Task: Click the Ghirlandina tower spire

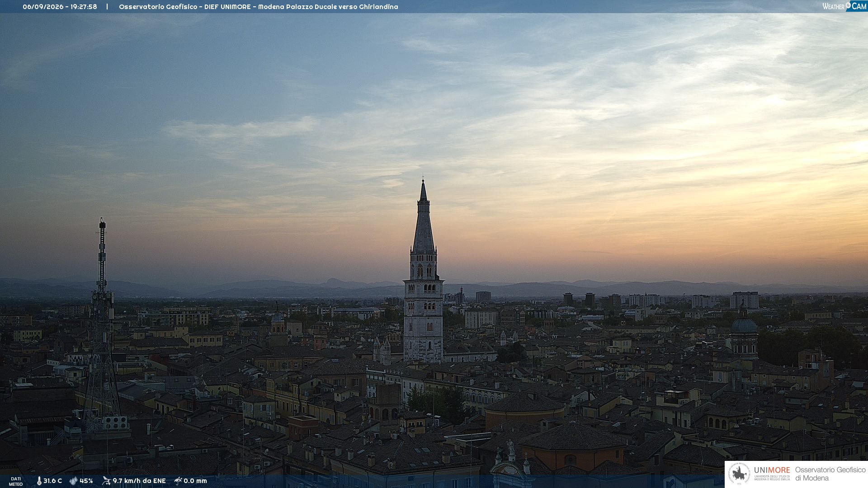Action: point(423,217)
